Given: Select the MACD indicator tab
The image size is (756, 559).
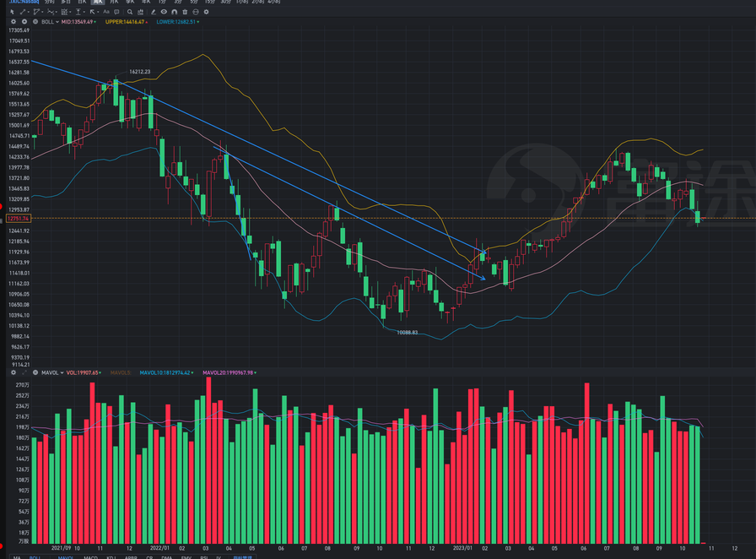Looking at the screenshot, I should click(90, 557).
